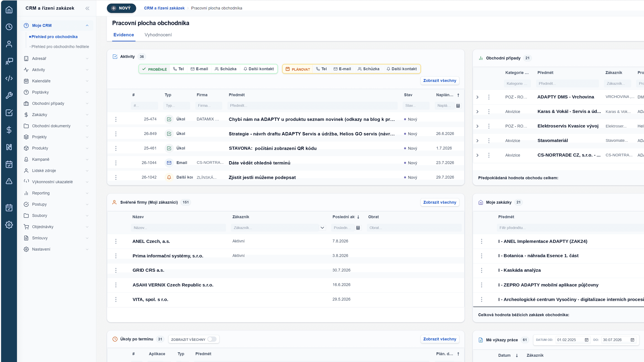Click the user profile icon in rail
The width and height of the screenshot is (644, 362).
tap(9, 44)
